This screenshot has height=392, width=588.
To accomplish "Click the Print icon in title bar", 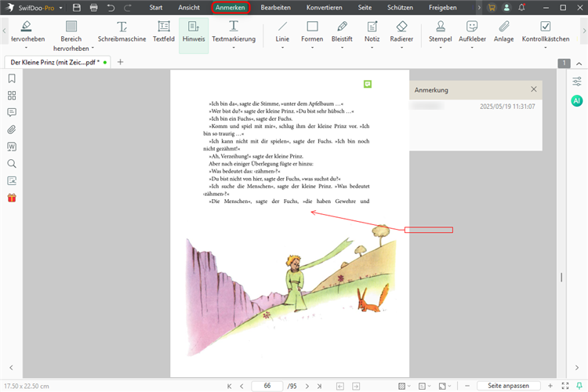I will point(94,8).
